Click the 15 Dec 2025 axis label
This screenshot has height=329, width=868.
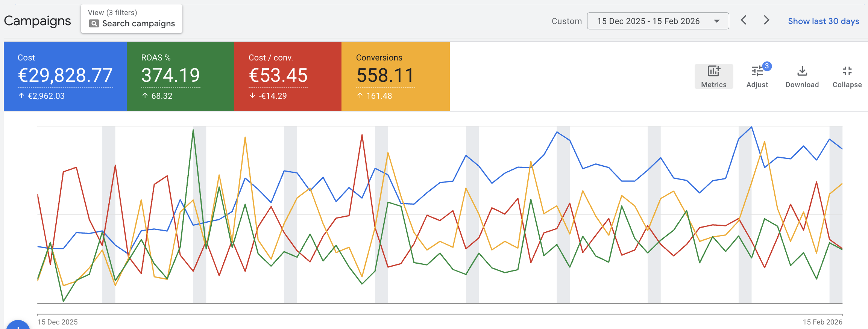(58, 322)
